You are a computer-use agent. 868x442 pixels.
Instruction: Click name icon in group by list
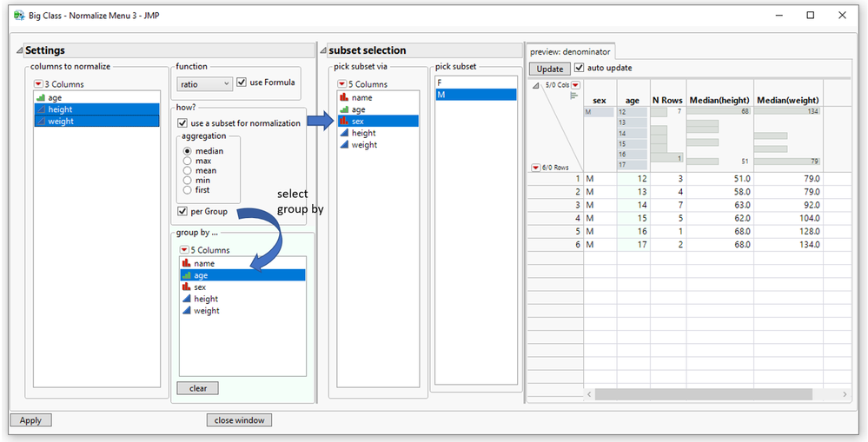186,263
